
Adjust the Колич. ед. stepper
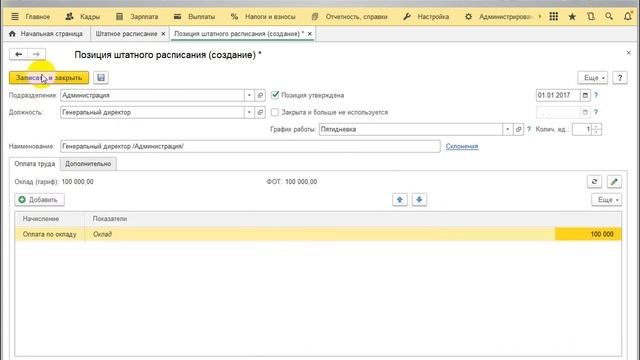[597, 129]
